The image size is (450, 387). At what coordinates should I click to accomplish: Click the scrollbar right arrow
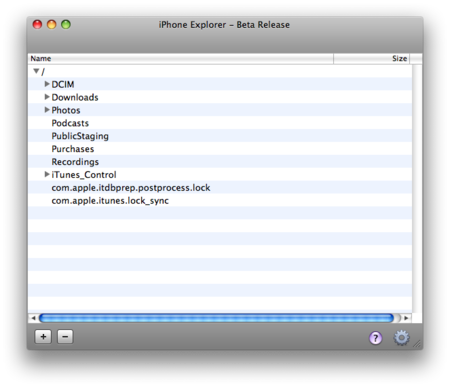pyautogui.click(x=406, y=318)
